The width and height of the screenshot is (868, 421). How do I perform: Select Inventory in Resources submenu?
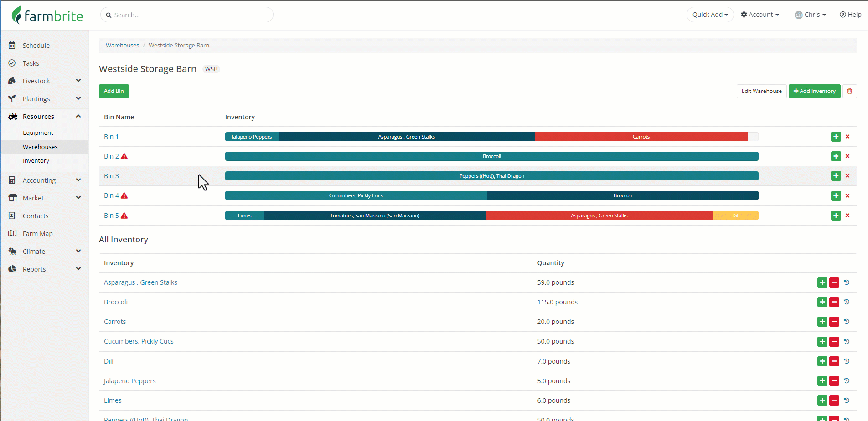[x=36, y=161]
